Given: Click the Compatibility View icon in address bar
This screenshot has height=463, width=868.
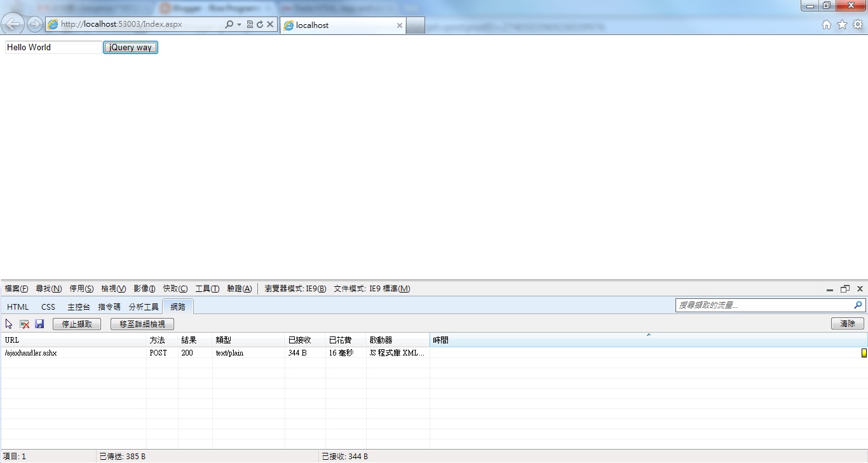Looking at the screenshot, I should pyautogui.click(x=250, y=25).
